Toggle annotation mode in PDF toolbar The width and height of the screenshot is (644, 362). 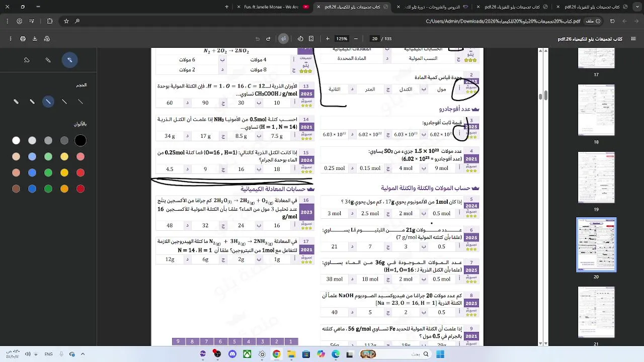point(283,39)
